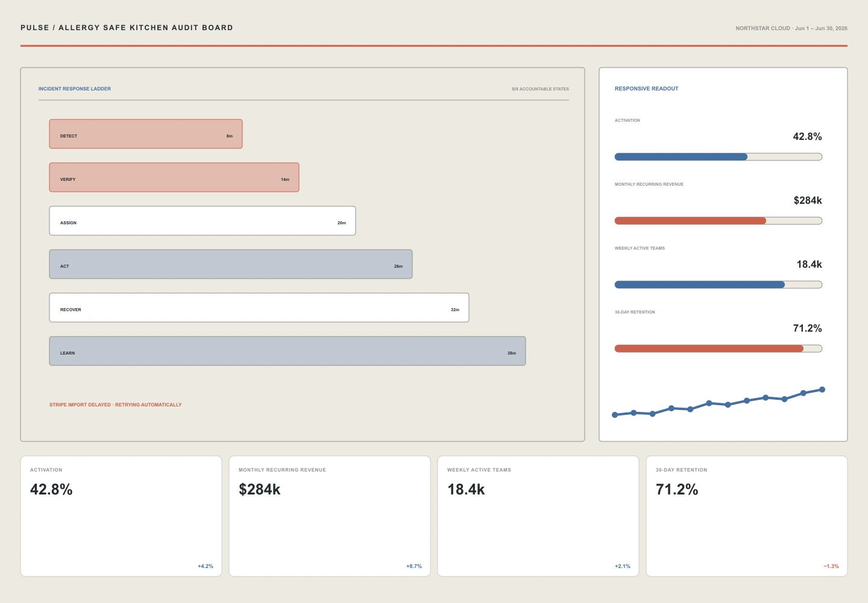Open the 30-Day Retention 71.2% card
The image size is (868, 603).
(x=747, y=516)
